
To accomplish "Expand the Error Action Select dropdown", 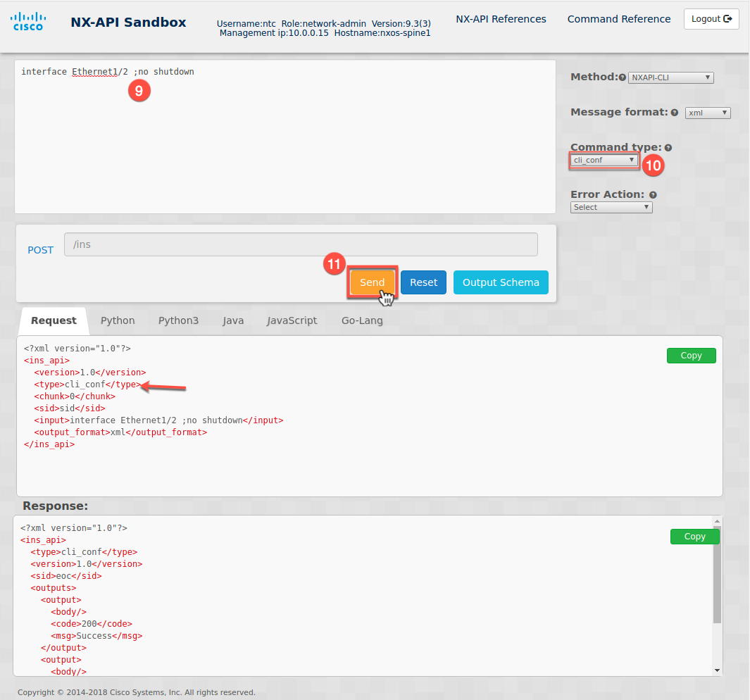I will pos(611,207).
